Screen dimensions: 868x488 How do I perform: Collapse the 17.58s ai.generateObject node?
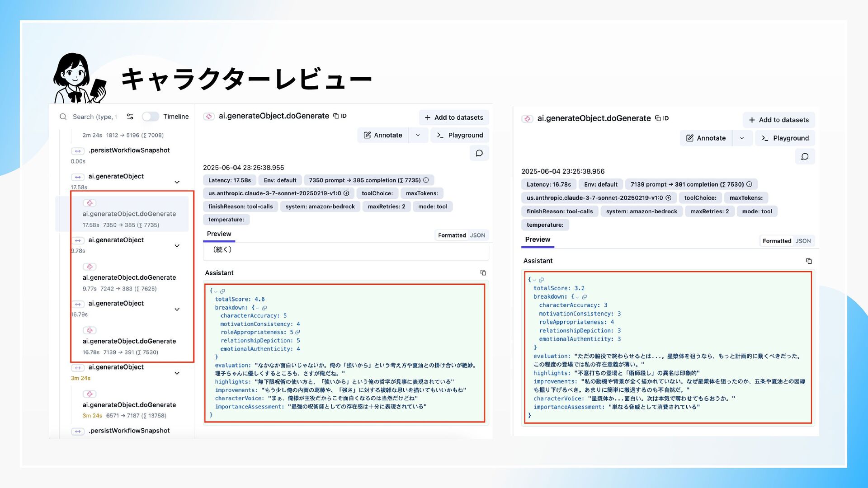(x=177, y=182)
